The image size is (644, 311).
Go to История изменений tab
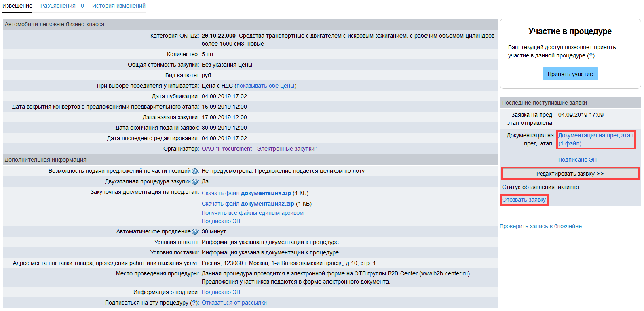pyautogui.click(x=118, y=6)
